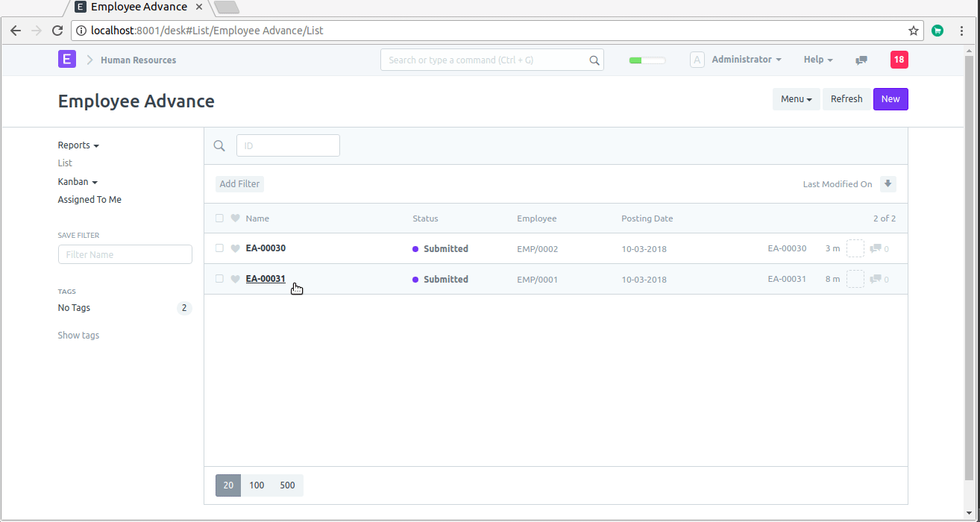The width and height of the screenshot is (980, 522).
Task: Click the No Tags entry in sidebar
Action: click(x=74, y=308)
